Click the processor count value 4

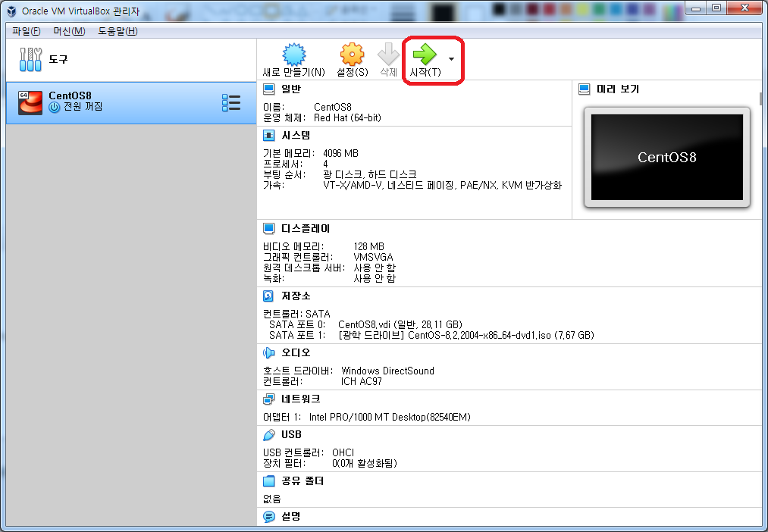tap(326, 164)
